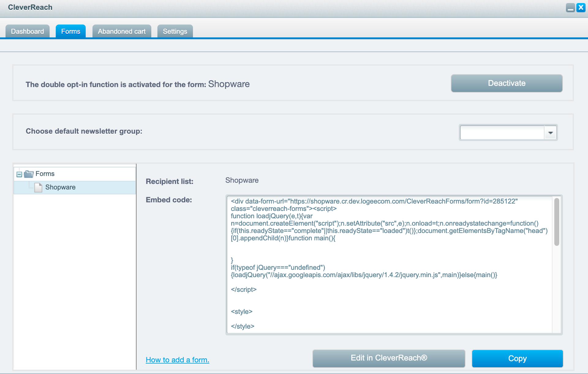Switch to the Dashboard tab
Screen dimensions: 588x374
click(x=28, y=32)
